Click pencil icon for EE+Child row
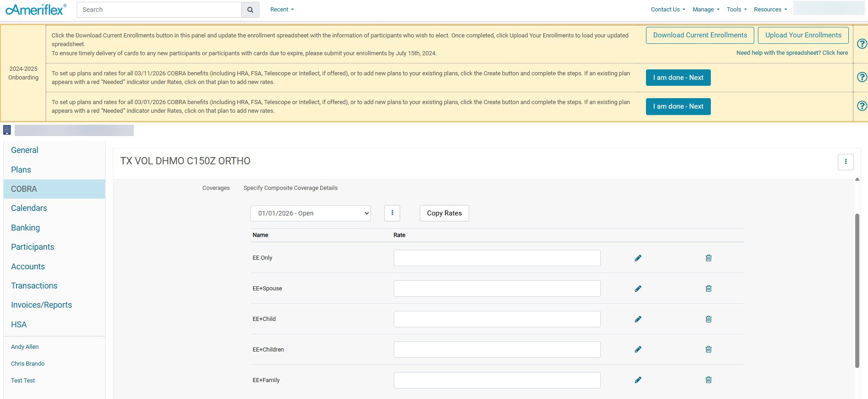This screenshot has height=399, width=868. tap(638, 319)
